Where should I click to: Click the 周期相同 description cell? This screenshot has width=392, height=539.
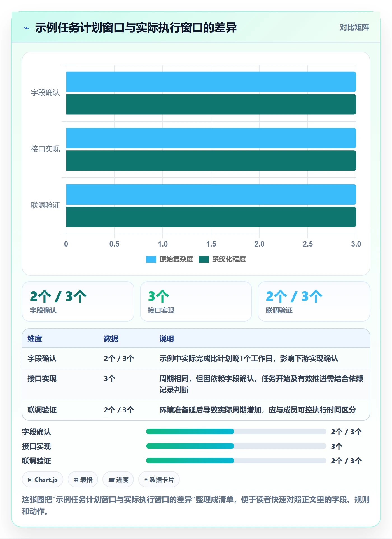tap(261, 384)
